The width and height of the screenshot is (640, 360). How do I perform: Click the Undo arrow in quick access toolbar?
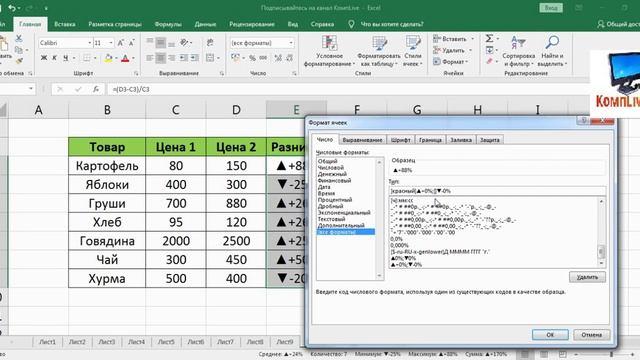pos(12,8)
